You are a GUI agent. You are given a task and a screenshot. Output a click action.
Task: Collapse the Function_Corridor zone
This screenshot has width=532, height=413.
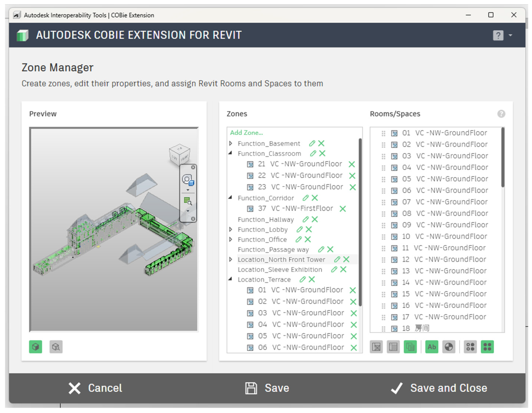pos(230,198)
